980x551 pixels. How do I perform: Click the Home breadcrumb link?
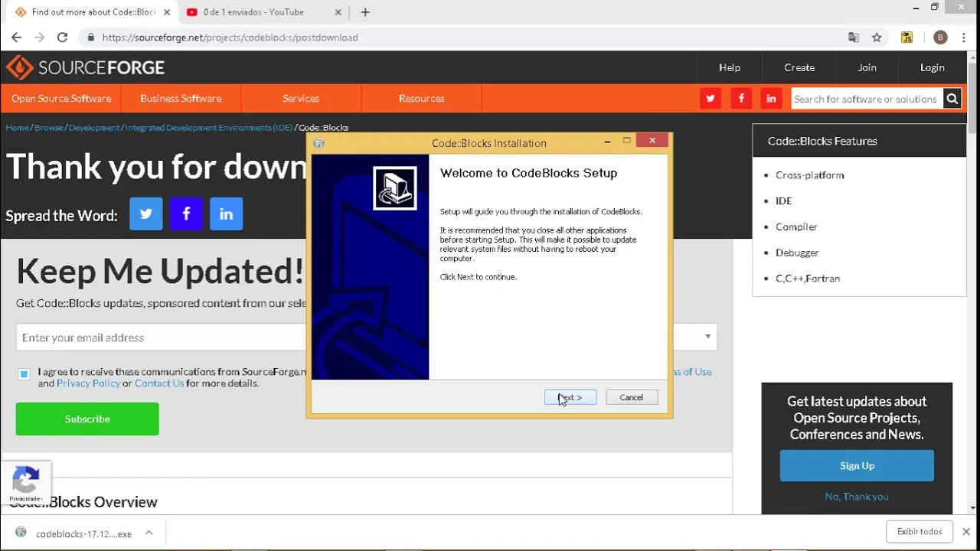coord(18,128)
